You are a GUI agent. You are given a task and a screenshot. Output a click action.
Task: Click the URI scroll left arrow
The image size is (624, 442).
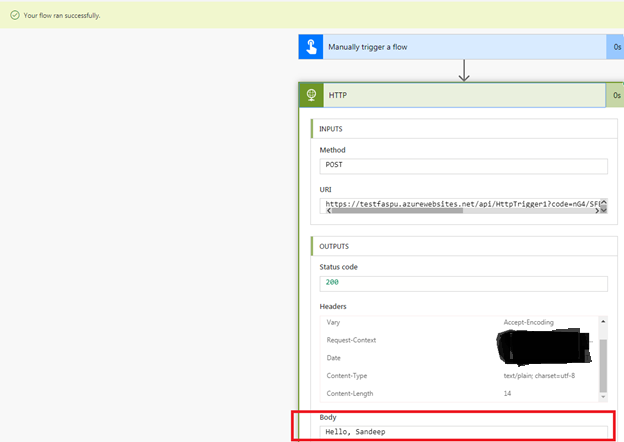coord(329,211)
